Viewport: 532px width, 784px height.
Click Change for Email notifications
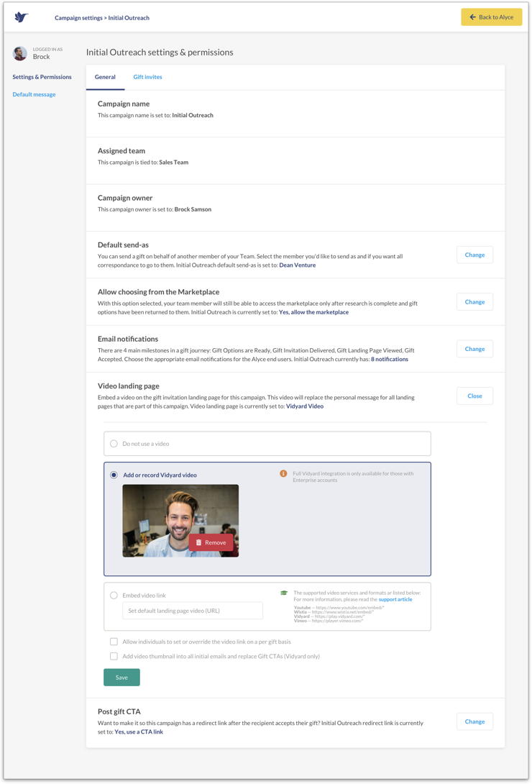474,349
